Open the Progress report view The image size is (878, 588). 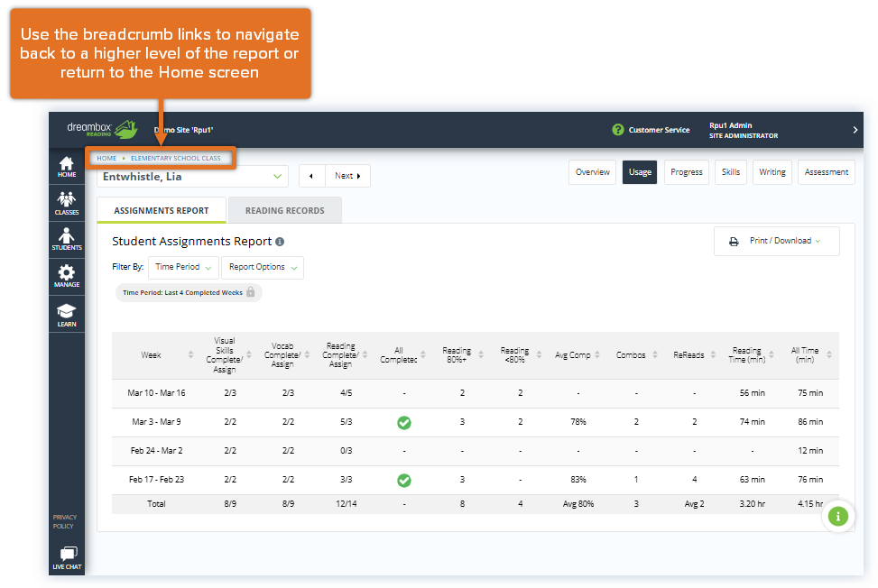click(686, 172)
